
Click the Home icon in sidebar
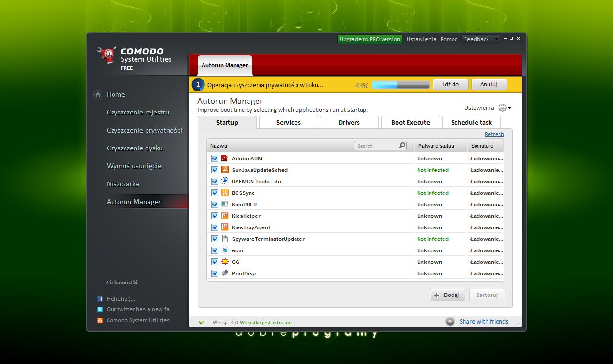[x=98, y=95]
